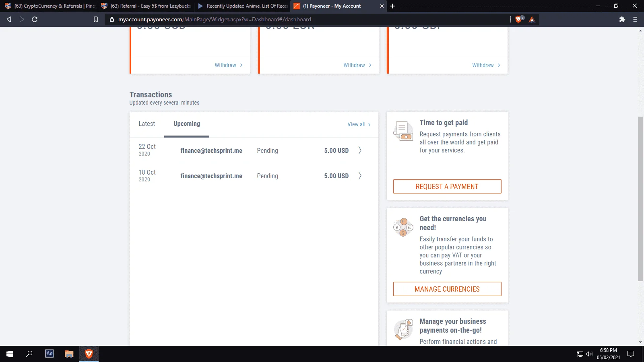Click View all transactions link
644x362 pixels.
pyautogui.click(x=359, y=125)
